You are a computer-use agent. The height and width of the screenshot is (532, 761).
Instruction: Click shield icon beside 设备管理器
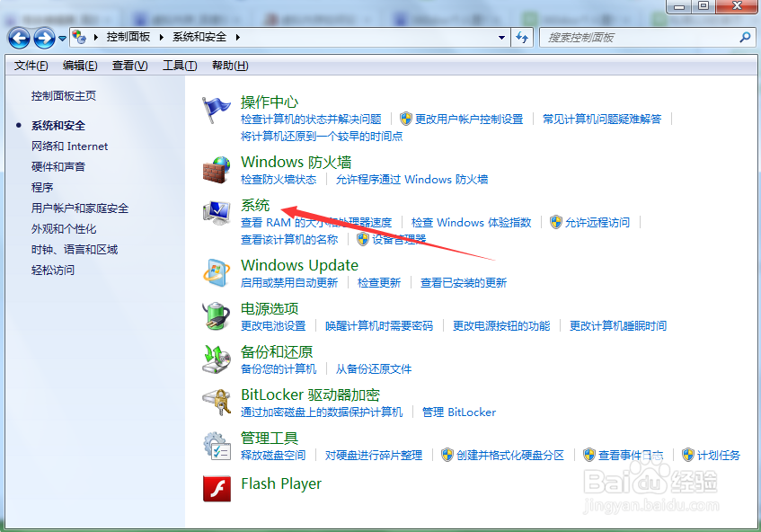point(363,239)
